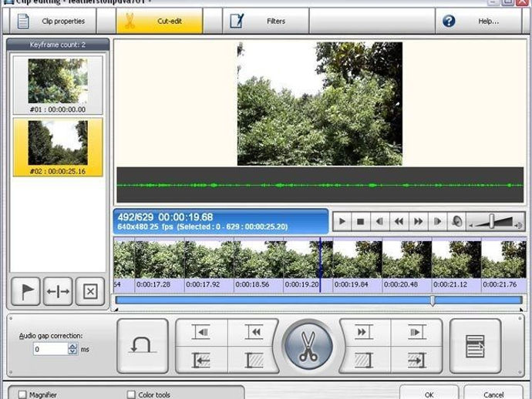Open the Help... button
Image resolution: width=532 pixels, height=399 pixels.
(478, 21)
